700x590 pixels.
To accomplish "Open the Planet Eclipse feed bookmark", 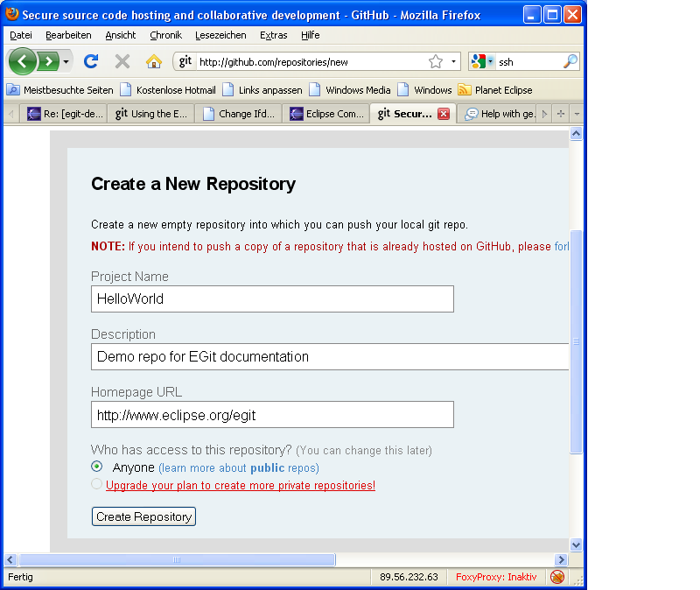I will 495,90.
